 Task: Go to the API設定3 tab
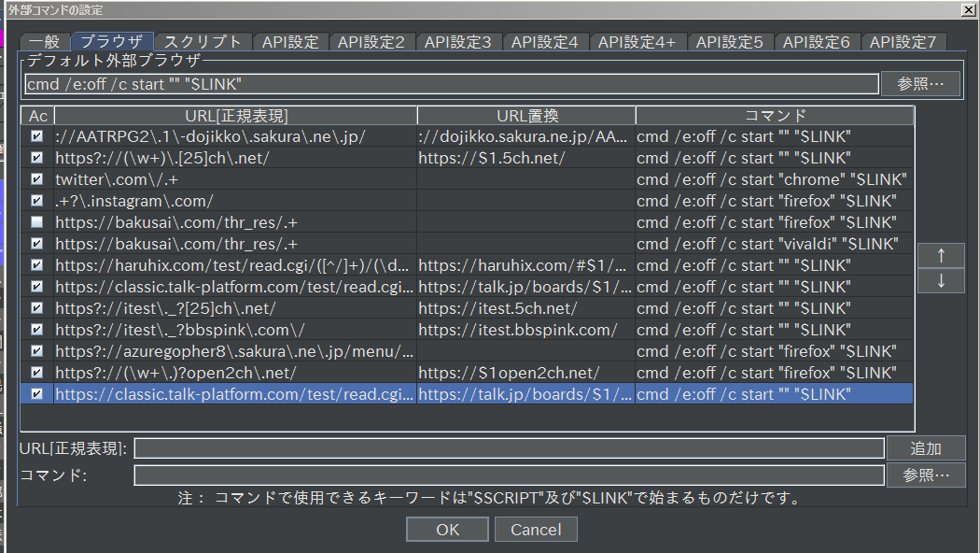click(x=458, y=42)
